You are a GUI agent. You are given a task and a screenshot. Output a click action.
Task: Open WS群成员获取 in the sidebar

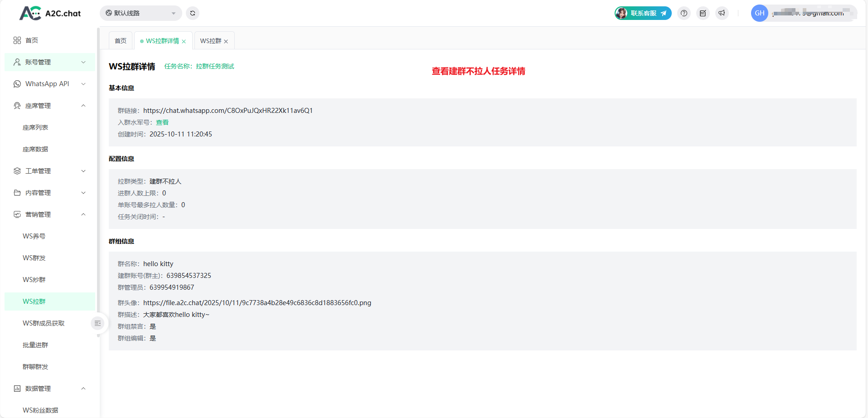(44, 323)
